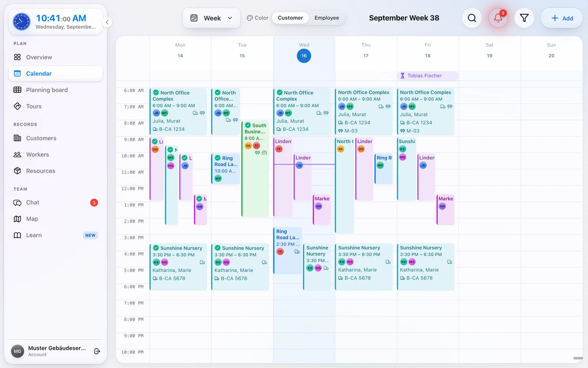Click the Map icon in sidebar

(18, 219)
